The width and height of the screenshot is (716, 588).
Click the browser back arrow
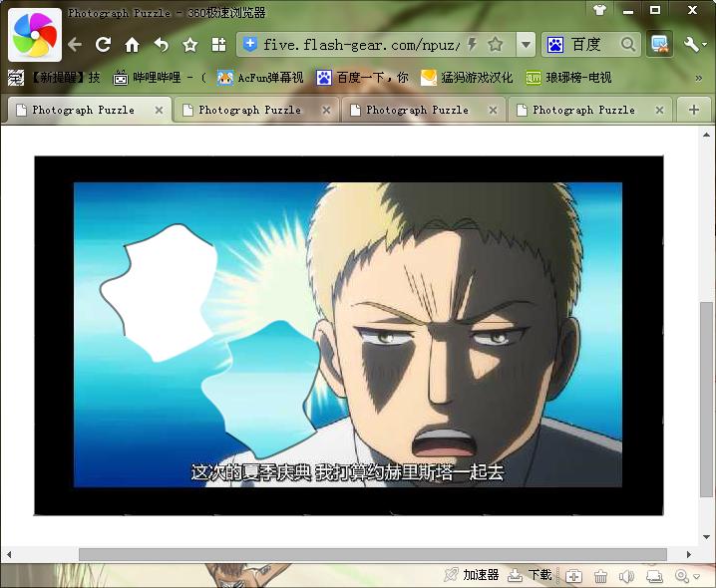click(x=75, y=45)
